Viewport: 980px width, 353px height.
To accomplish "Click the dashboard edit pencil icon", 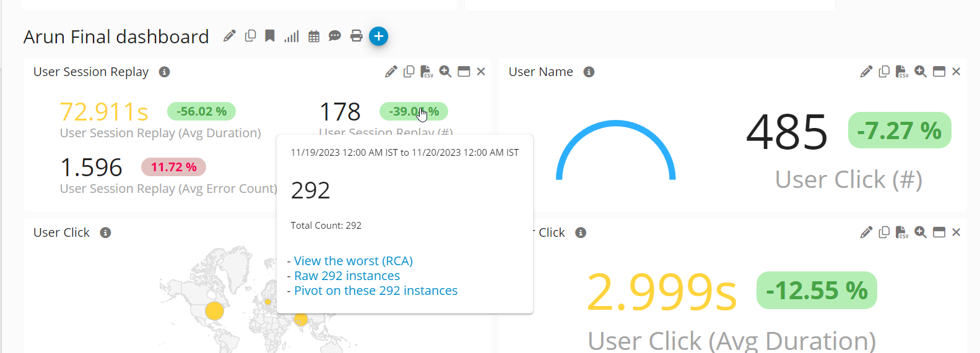I will tap(230, 36).
